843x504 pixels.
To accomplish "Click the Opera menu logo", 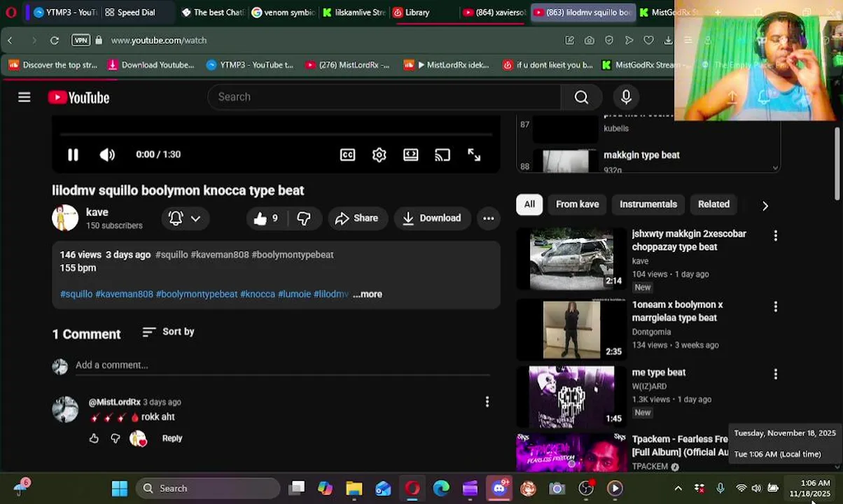I will [11, 13].
